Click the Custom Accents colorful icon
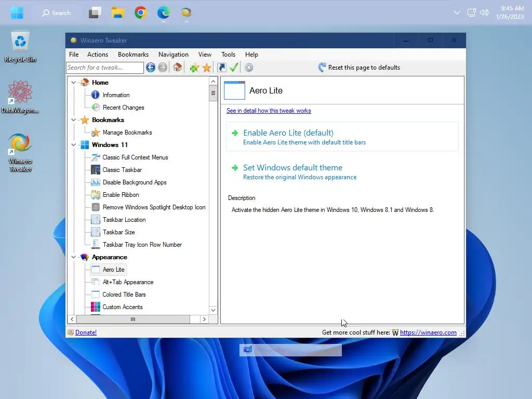 pyautogui.click(x=96, y=307)
